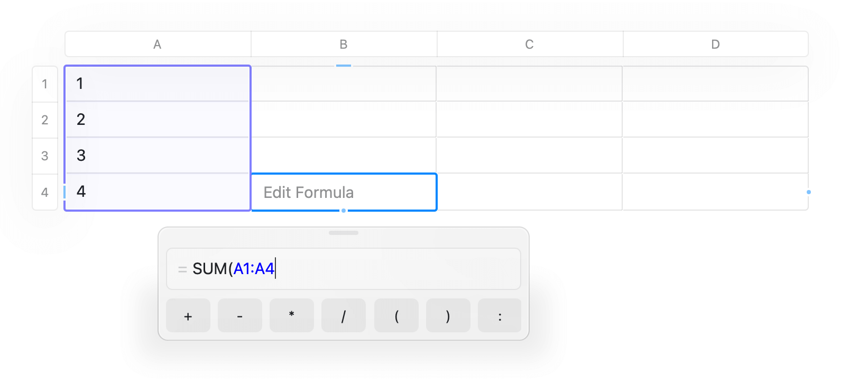This screenshot has width=868, height=381.
Task: Select cell A4 containing value 4
Action: [x=157, y=192]
